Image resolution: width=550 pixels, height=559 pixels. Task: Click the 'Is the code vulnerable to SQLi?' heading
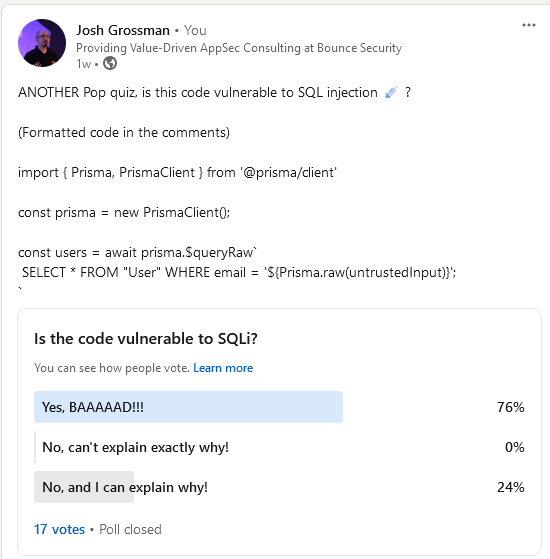pyautogui.click(x=145, y=339)
